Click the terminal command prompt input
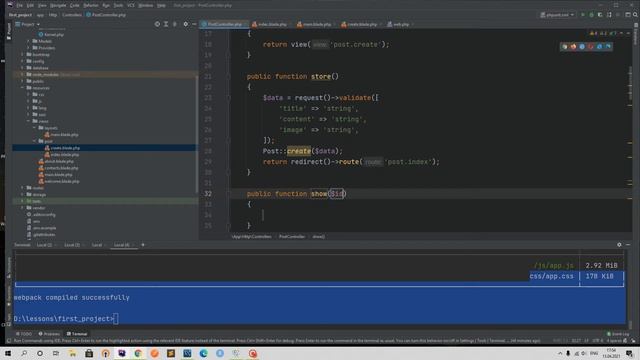 click(116, 319)
